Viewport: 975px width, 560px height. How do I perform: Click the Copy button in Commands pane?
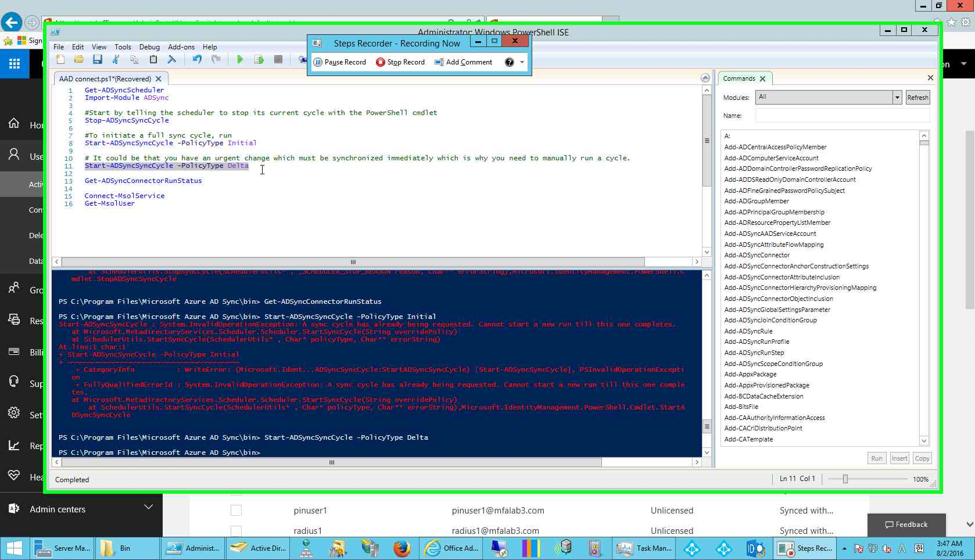click(922, 458)
